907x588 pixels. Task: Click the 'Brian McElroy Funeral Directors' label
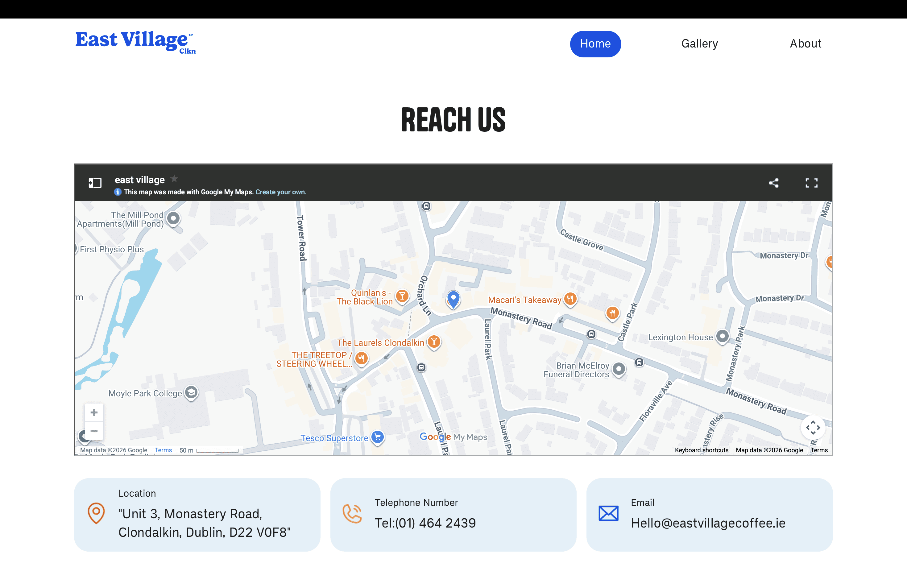[x=576, y=370]
